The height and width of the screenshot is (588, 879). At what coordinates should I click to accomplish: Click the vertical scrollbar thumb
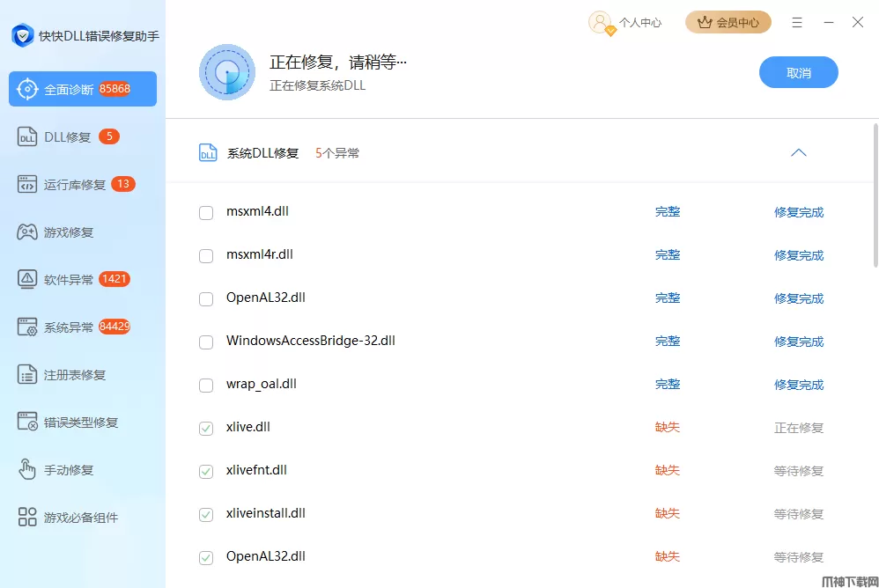click(875, 194)
